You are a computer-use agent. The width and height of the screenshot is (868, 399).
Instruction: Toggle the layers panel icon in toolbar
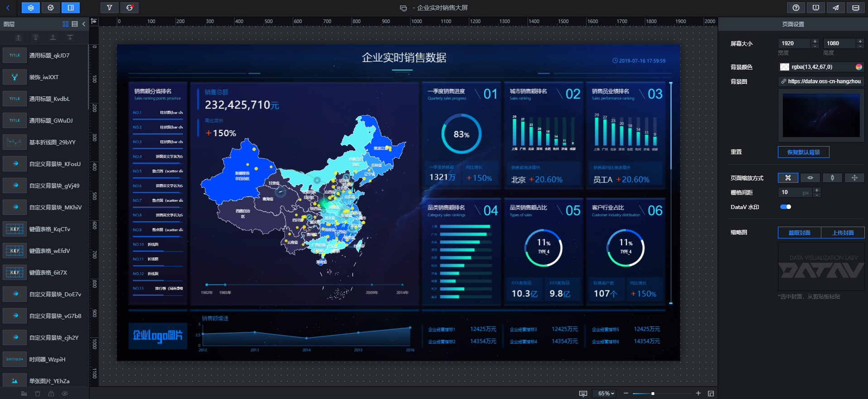(x=31, y=8)
